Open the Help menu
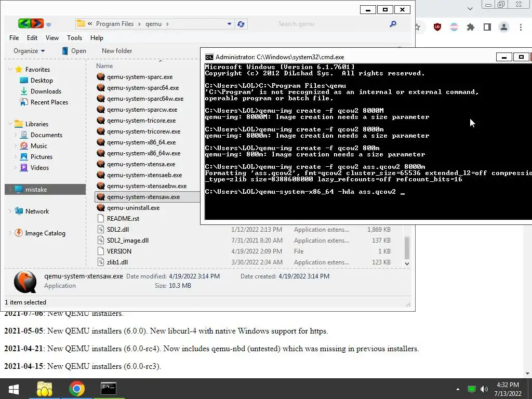 coord(97,37)
